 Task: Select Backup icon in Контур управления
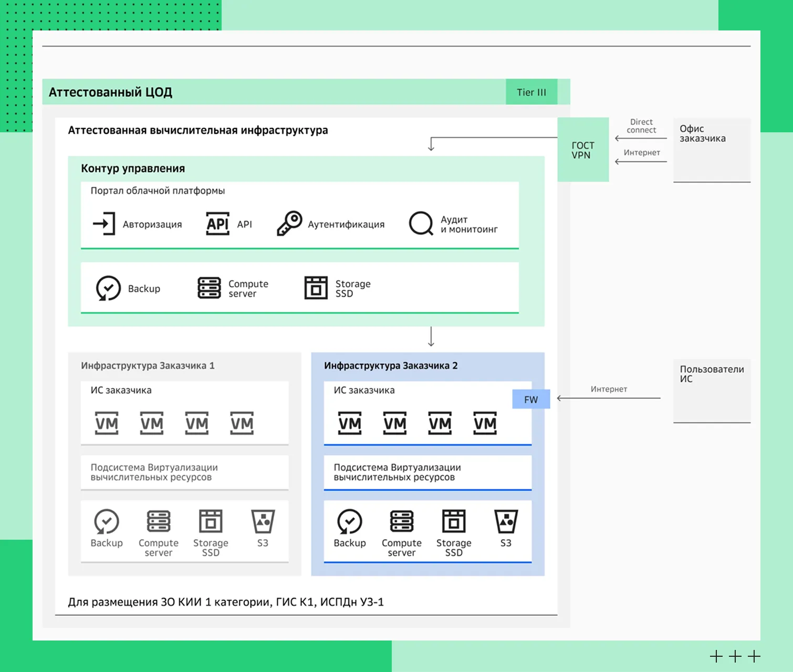[108, 288]
